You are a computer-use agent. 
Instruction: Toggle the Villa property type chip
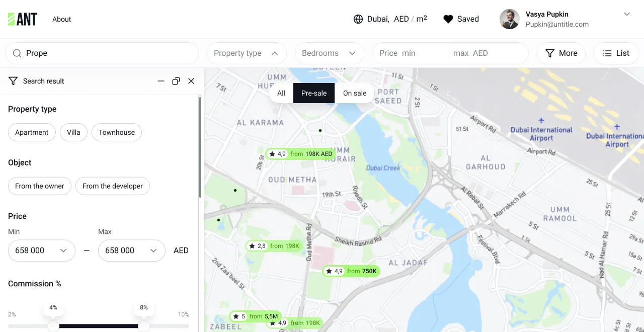pyautogui.click(x=73, y=132)
